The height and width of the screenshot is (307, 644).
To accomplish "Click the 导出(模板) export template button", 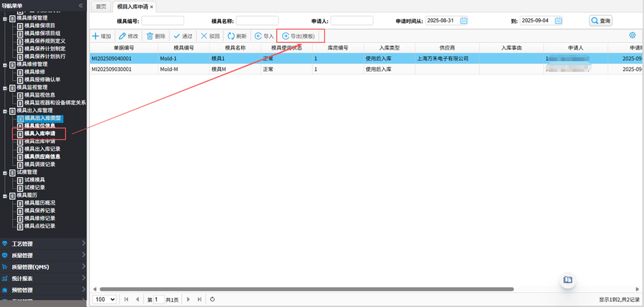I will click(299, 36).
